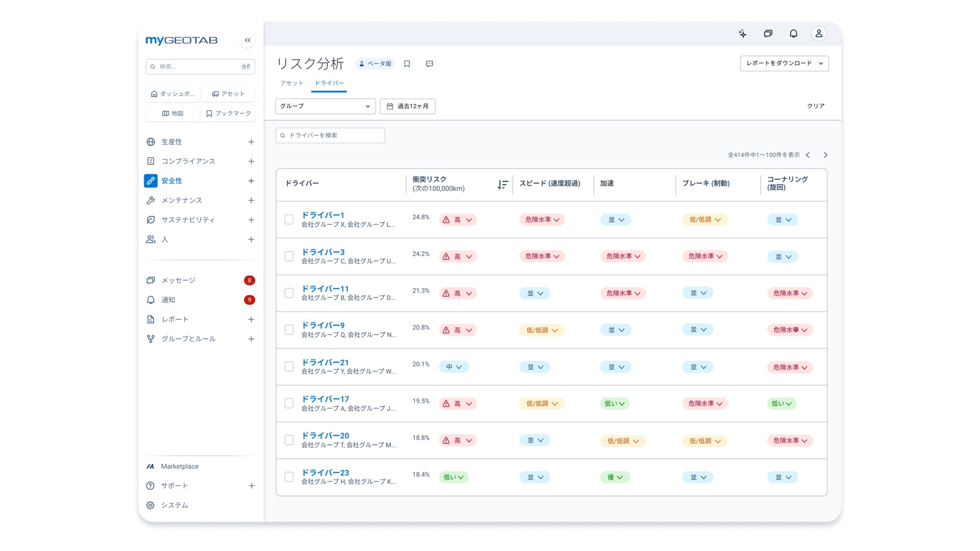Open the 過去12ヶ月 date range button

coord(407,106)
